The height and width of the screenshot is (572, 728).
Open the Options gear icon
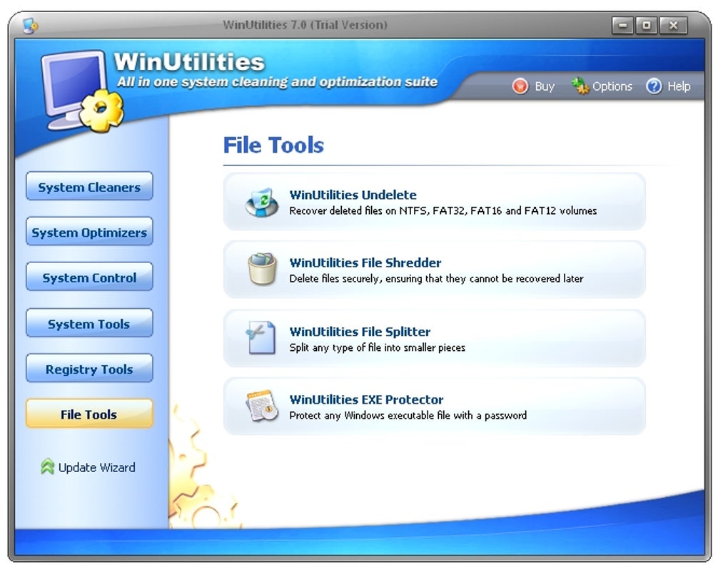[x=580, y=86]
